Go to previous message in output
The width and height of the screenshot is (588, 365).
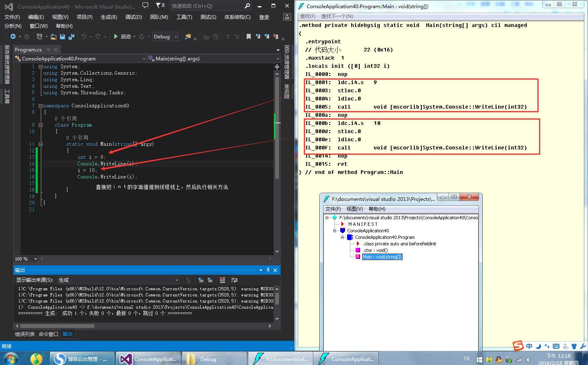click(201, 280)
